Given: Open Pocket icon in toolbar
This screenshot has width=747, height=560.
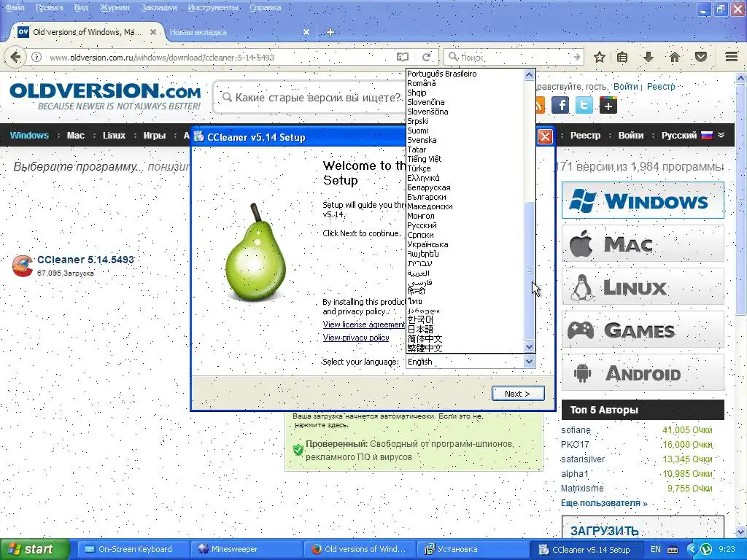Looking at the screenshot, I should coord(701,57).
